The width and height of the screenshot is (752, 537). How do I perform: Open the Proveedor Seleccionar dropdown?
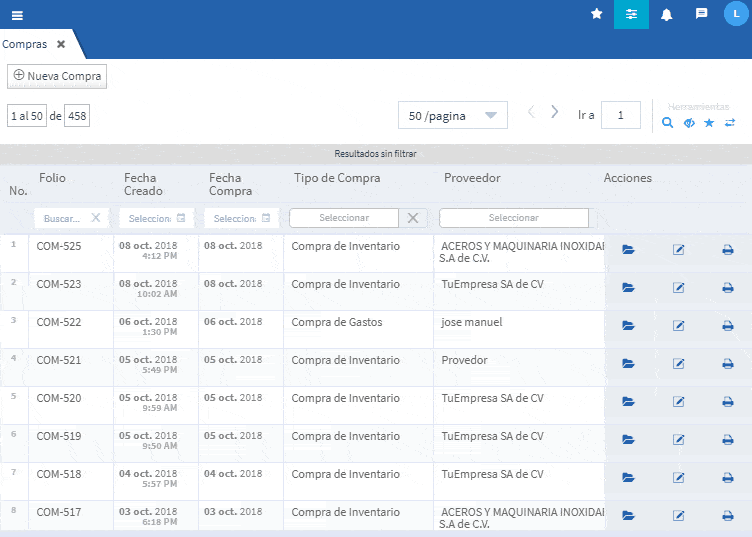click(514, 218)
